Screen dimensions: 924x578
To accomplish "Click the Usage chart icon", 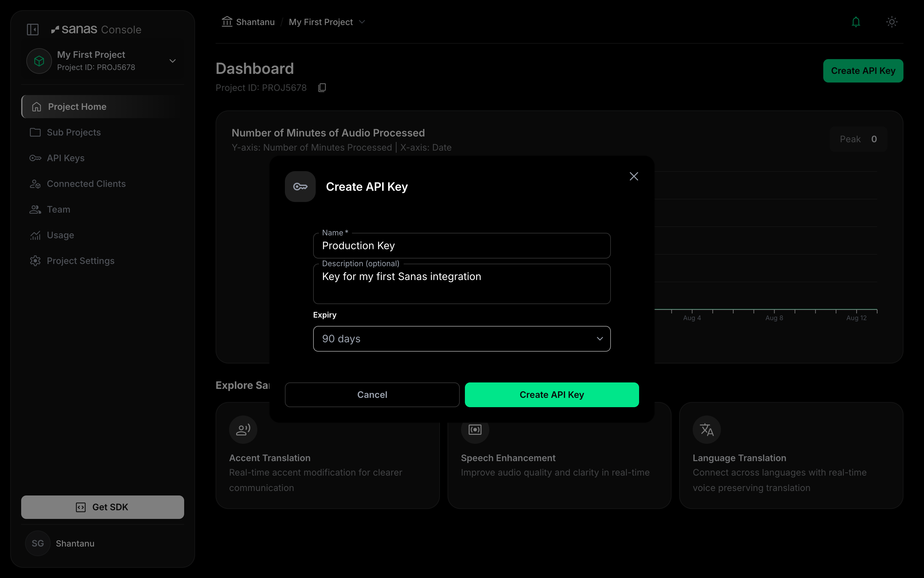I will [x=35, y=235].
